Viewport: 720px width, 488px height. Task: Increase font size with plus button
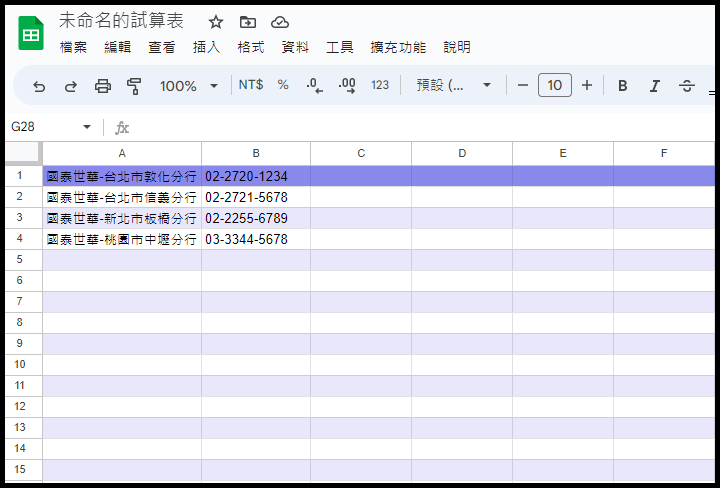pos(587,85)
